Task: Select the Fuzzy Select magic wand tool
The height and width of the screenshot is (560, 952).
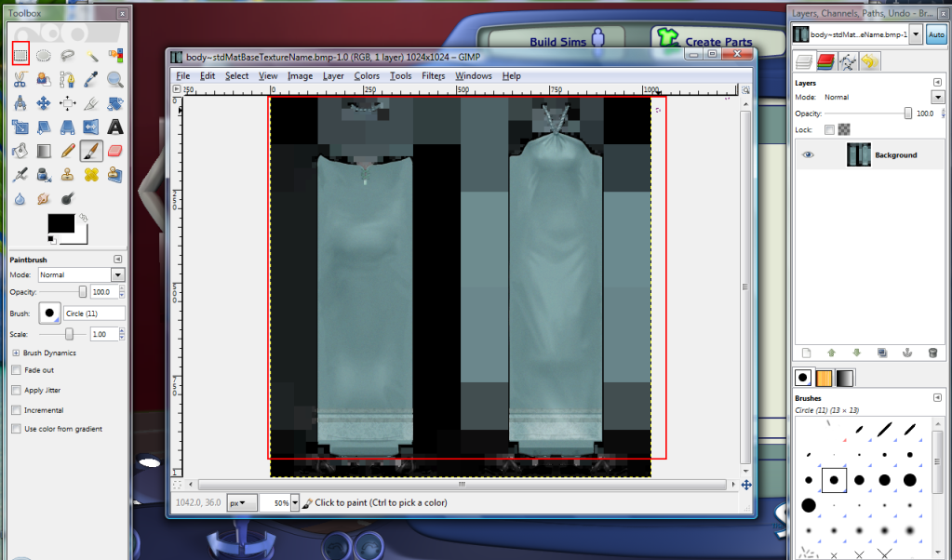Action: (x=91, y=56)
